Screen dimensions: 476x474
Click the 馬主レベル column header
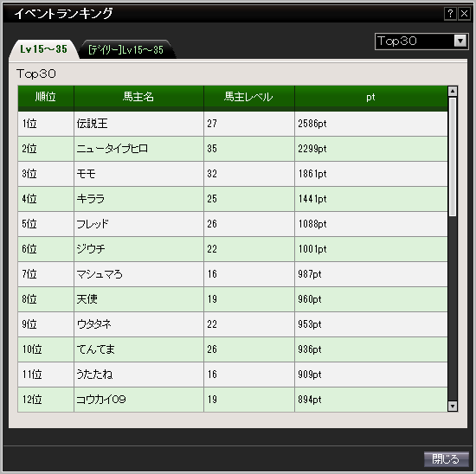249,98
